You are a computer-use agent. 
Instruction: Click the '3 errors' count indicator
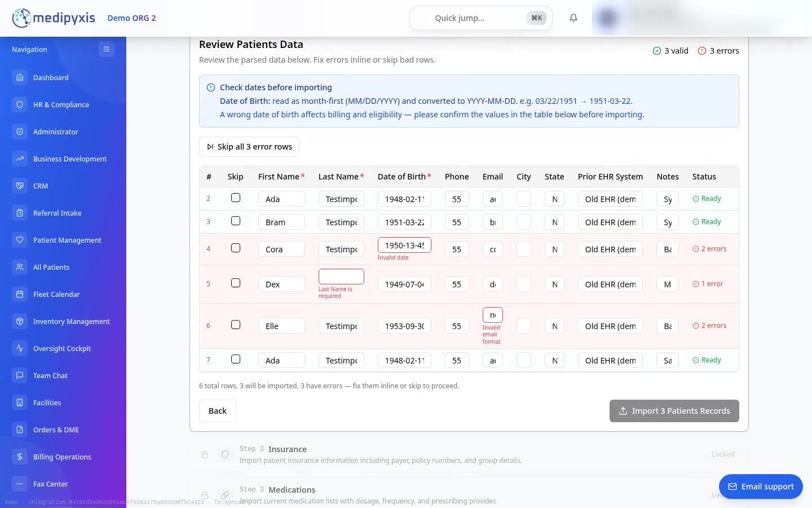click(718, 51)
